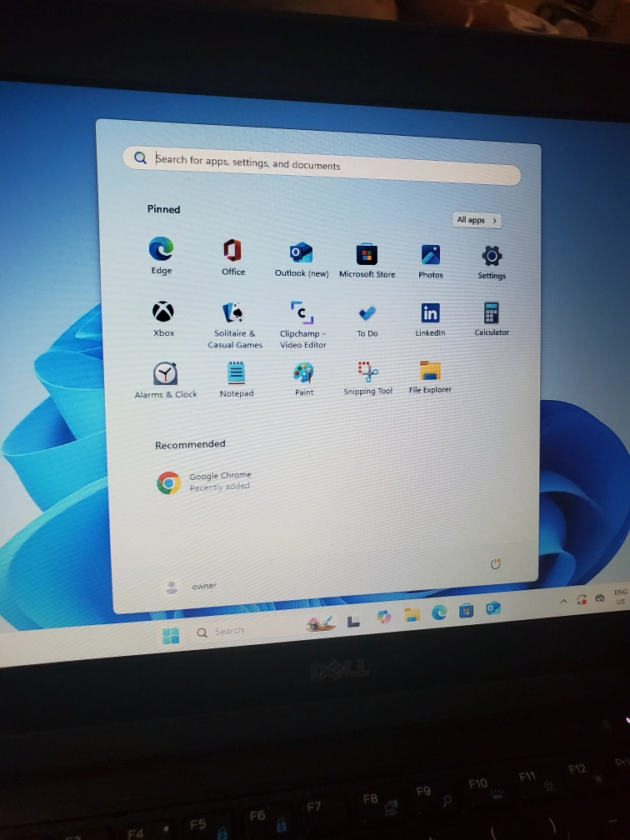Open the Snipping Tool
This screenshot has height=840, width=630.
pos(367,371)
